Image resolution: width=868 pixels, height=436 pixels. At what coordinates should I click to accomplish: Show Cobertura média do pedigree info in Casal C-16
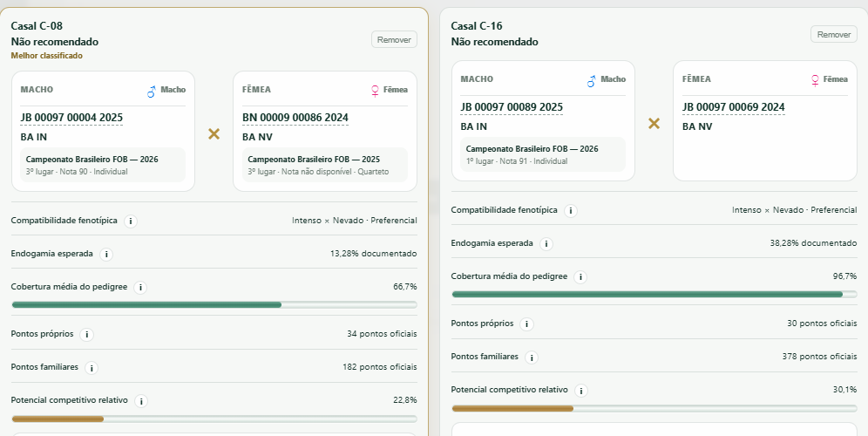580,277
